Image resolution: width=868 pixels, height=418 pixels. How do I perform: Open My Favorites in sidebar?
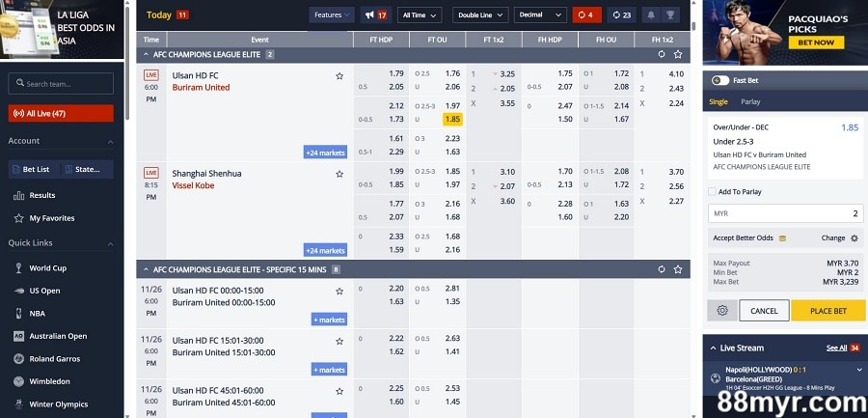44,218
